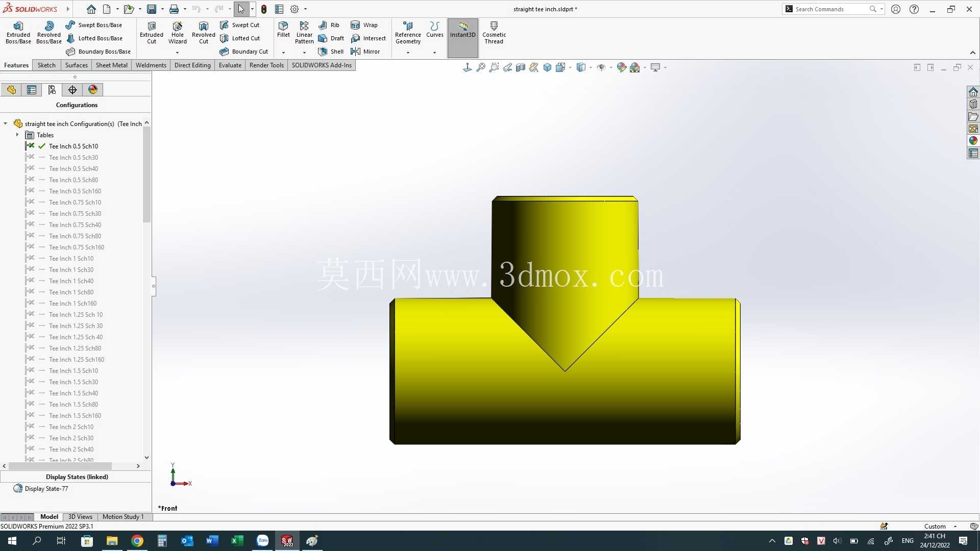Image resolution: width=980 pixels, height=551 pixels.
Task: Open Hole Wizard dropdown arrow
Action: [x=177, y=53]
